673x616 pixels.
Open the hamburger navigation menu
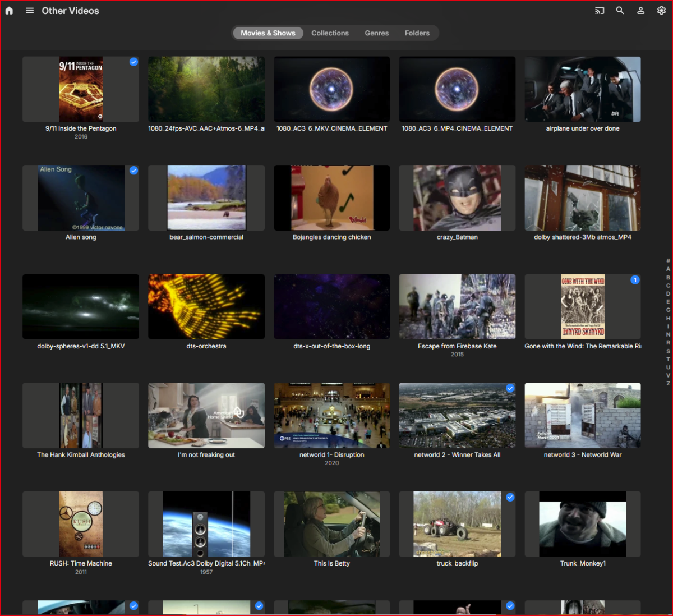(30, 11)
